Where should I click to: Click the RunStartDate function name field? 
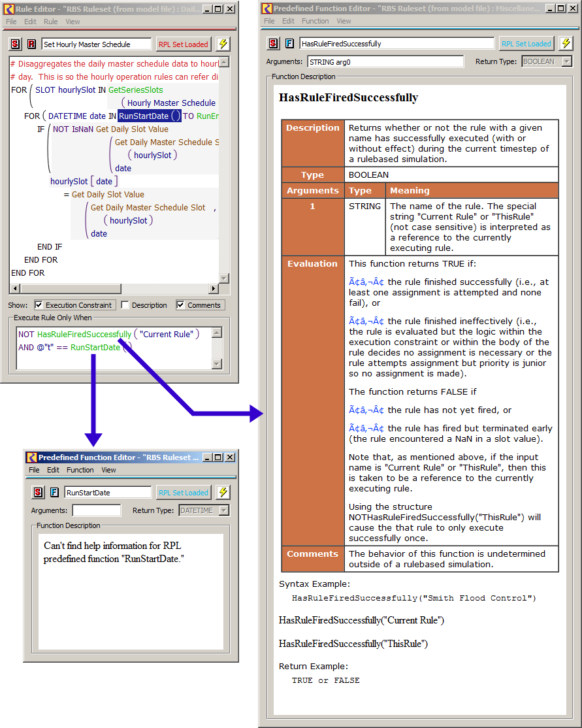tap(108, 492)
